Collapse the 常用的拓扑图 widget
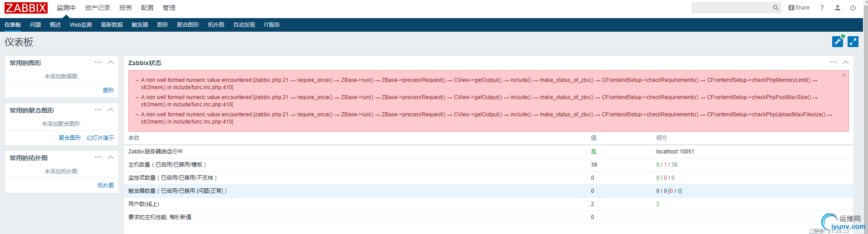 coord(111,158)
